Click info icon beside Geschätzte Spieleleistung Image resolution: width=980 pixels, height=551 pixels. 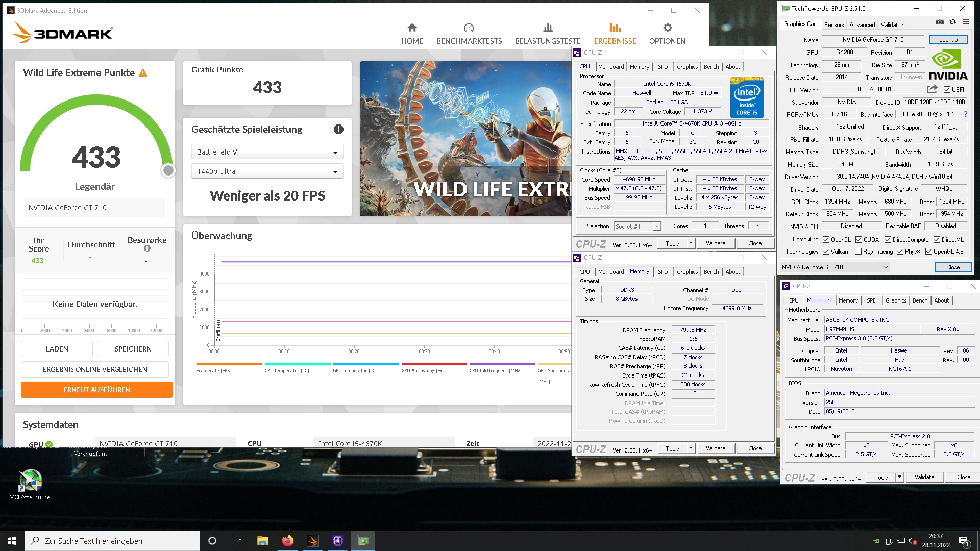point(338,129)
